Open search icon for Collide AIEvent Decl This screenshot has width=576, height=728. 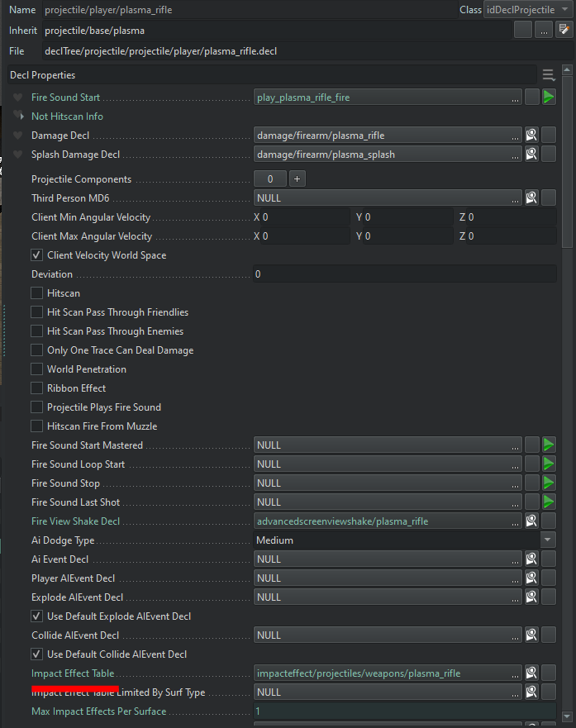[531, 635]
